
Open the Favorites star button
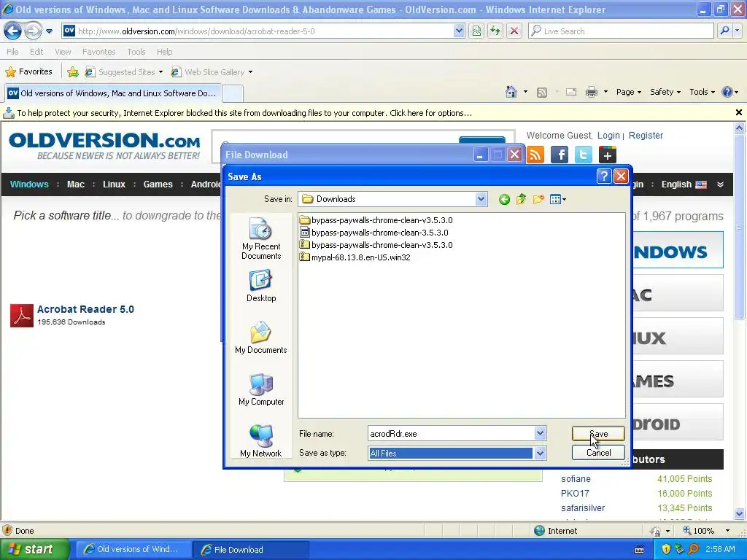[x=28, y=72]
